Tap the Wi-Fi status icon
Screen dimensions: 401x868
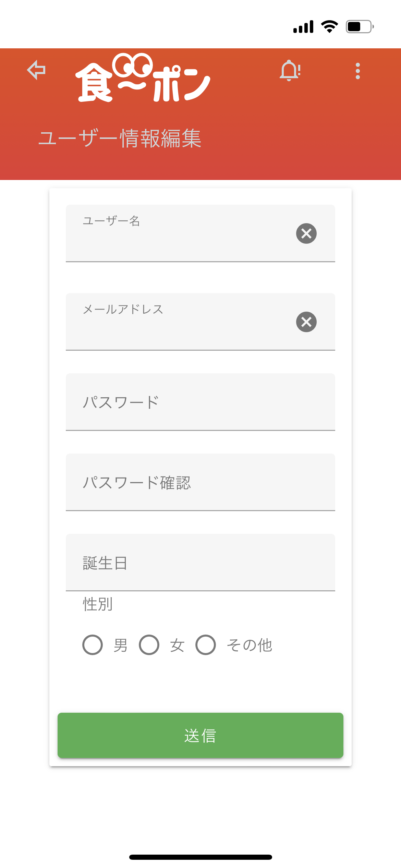[329, 26]
